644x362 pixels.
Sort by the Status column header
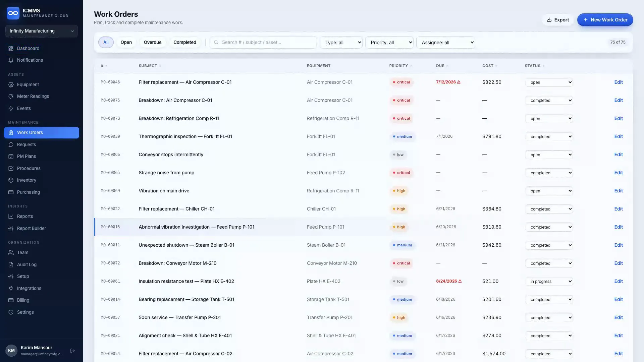(535, 66)
